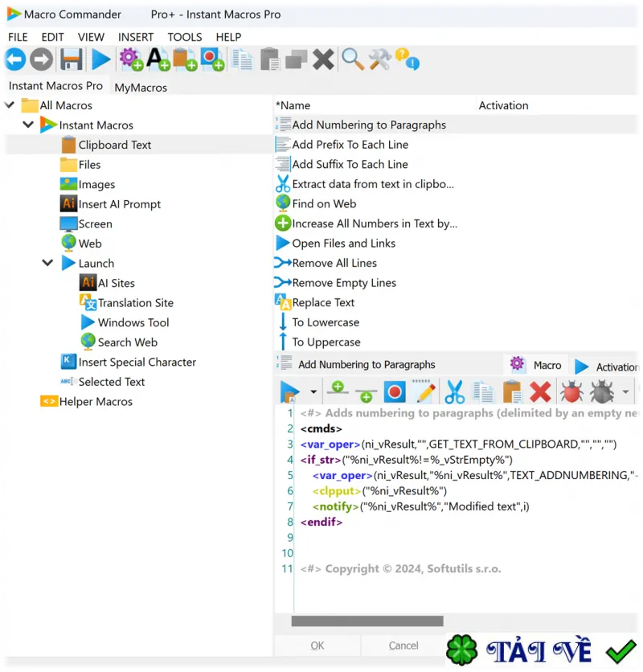Click the duplicate overlapping-squares icon
Image resolution: width=643 pixels, height=672 pixels.
click(x=297, y=59)
